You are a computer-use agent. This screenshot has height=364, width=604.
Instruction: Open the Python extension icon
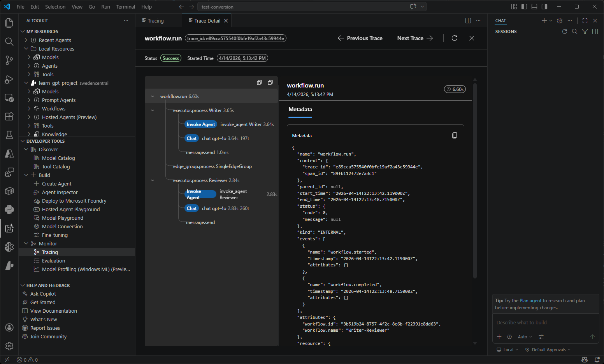[x=9, y=210]
